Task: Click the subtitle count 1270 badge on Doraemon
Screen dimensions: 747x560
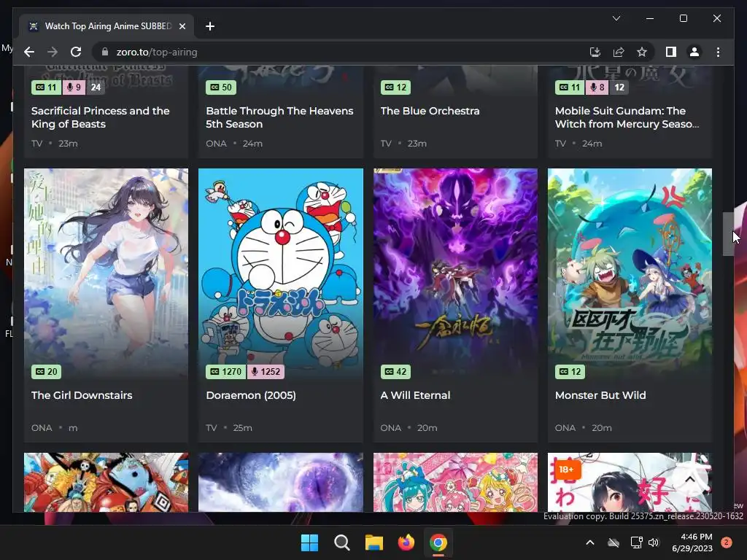Action: pos(226,372)
